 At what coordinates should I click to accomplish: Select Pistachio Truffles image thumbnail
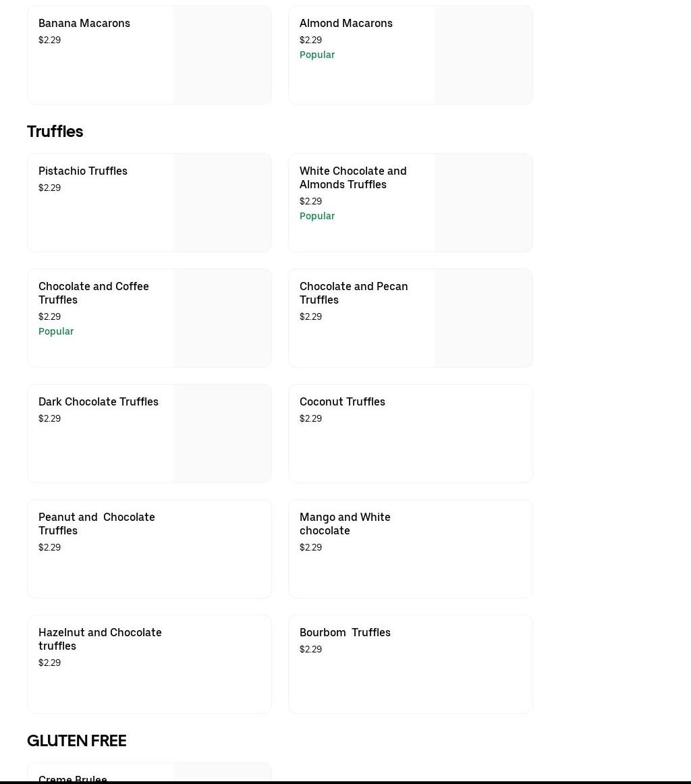222,202
